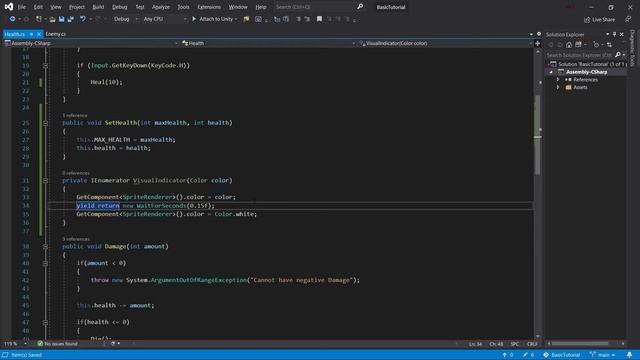The image size is (640, 360).
Task: Open the Edit menu
Action: tap(38, 7)
